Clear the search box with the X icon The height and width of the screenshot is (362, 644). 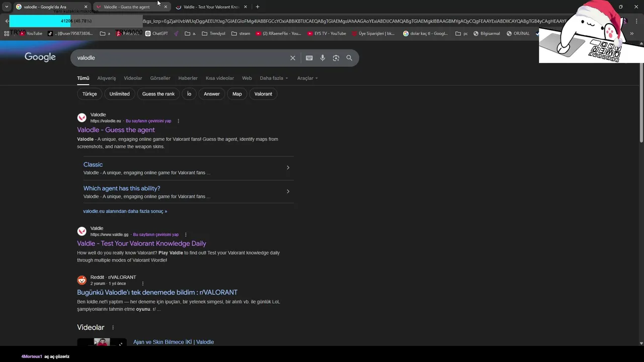click(x=293, y=58)
